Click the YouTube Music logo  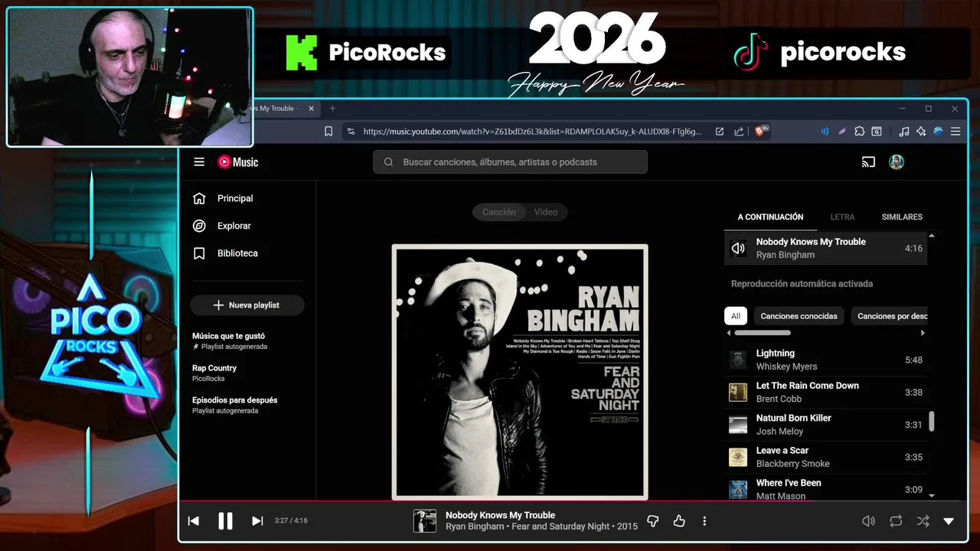pyautogui.click(x=238, y=162)
